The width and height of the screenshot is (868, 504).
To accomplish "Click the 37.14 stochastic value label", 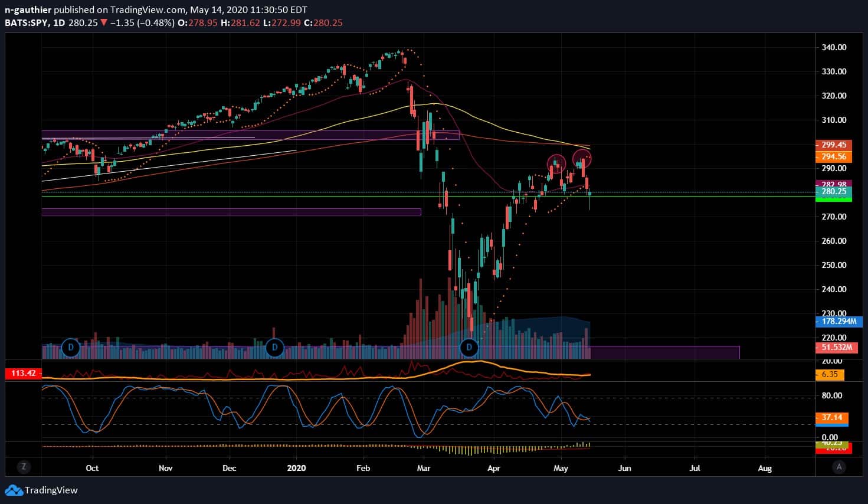I will click(832, 418).
